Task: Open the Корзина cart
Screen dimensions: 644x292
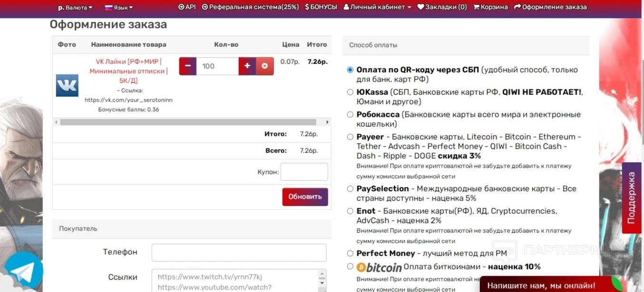Action: coord(490,7)
